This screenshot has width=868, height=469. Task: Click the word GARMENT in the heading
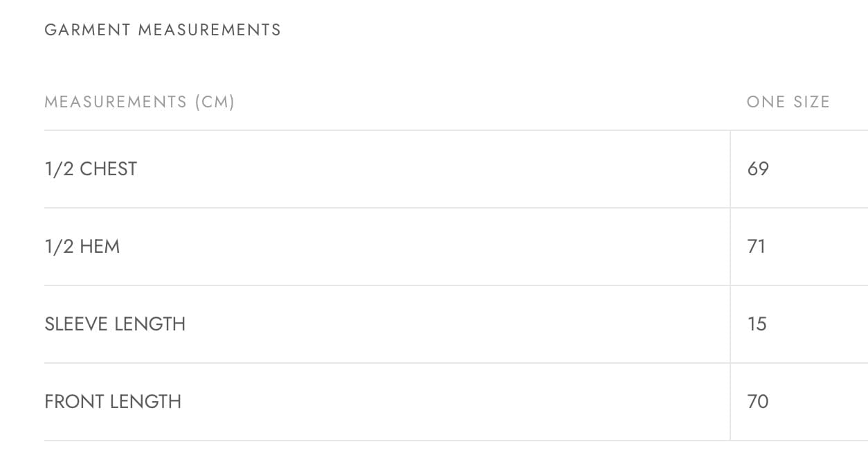[88, 30]
